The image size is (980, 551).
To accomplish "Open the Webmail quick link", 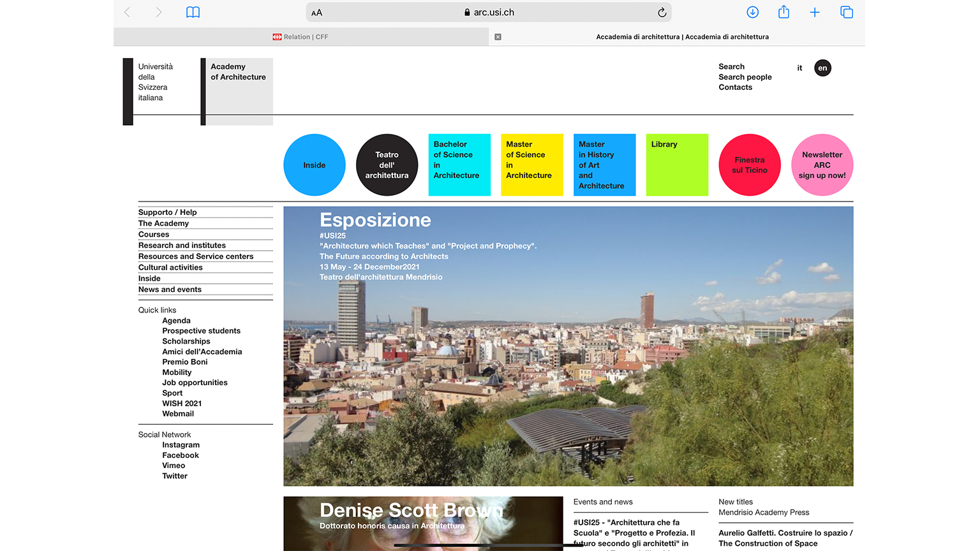I will coord(178,414).
